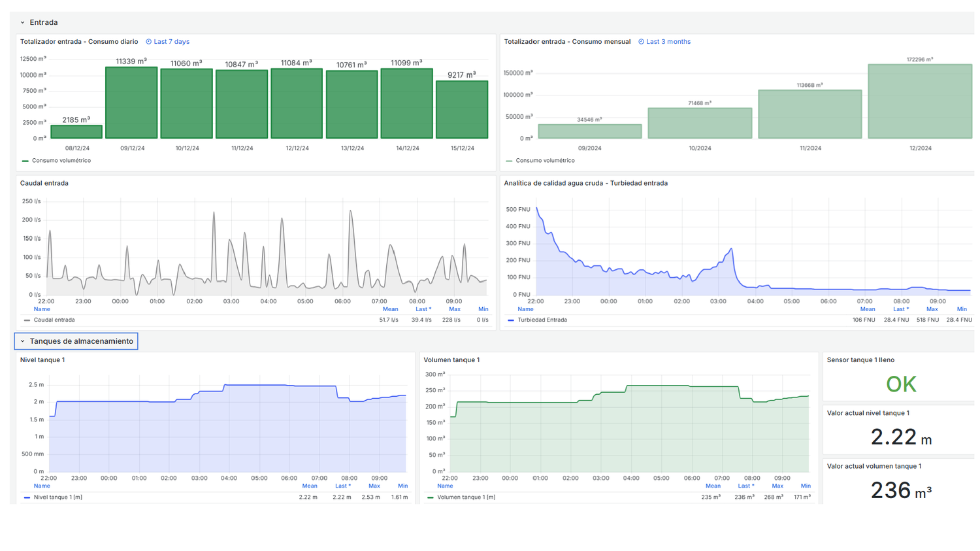The image size is (980, 551).
Task: Collapse the Tanques de almacenamiento section chevron
Action: click(x=22, y=341)
